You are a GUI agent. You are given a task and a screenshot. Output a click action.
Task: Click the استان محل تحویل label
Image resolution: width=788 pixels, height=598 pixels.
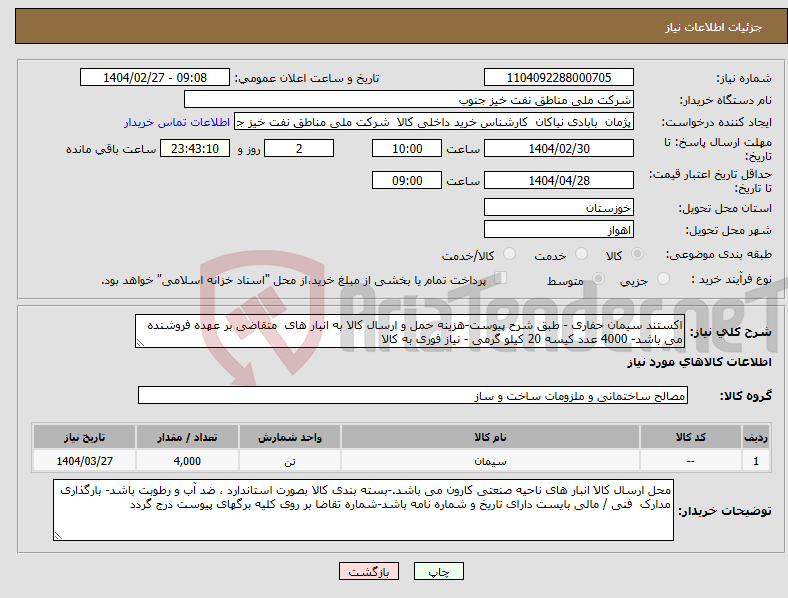click(725, 208)
